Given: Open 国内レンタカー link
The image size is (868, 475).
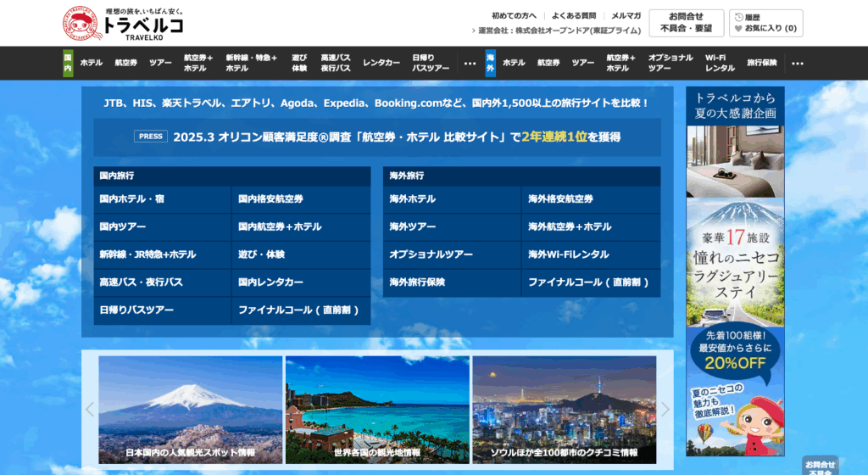Looking at the screenshot, I should click(x=301, y=282).
